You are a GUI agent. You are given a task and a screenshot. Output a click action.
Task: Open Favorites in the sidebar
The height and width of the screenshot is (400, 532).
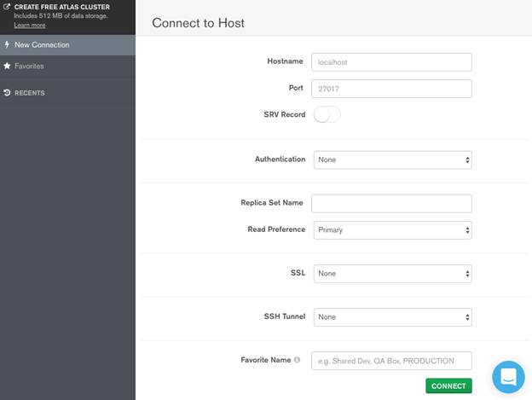point(29,66)
